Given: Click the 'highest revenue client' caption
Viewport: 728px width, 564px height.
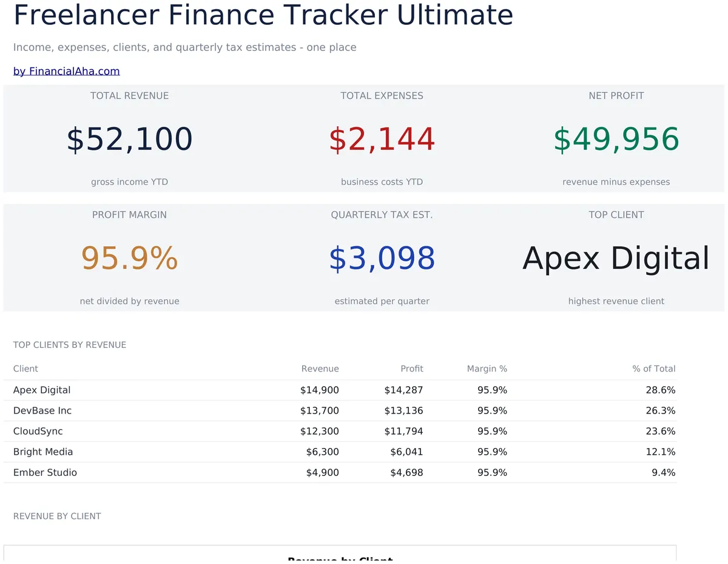Looking at the screenshot, I should click(x=616, y=301).
